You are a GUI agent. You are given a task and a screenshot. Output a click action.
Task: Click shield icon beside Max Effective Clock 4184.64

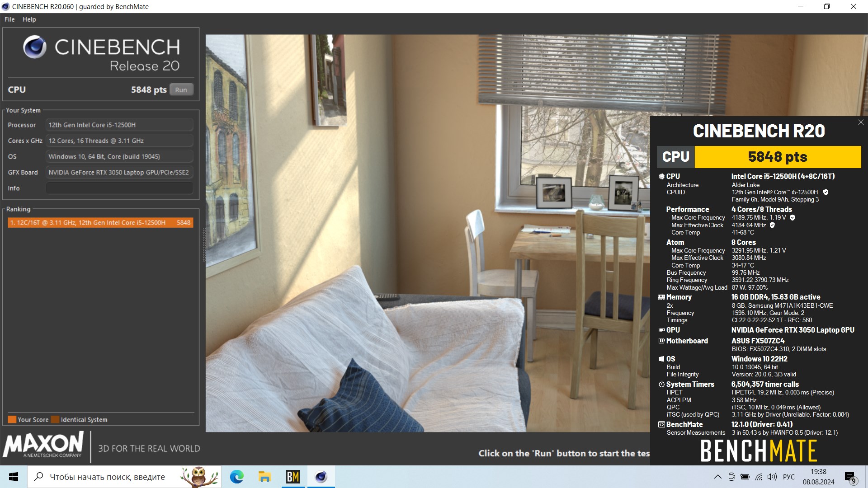[772, 225]
